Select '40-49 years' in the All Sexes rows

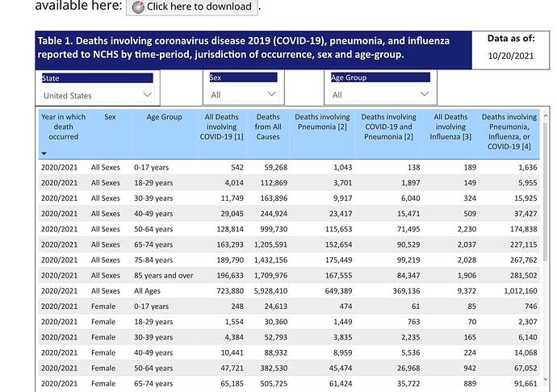153,214
